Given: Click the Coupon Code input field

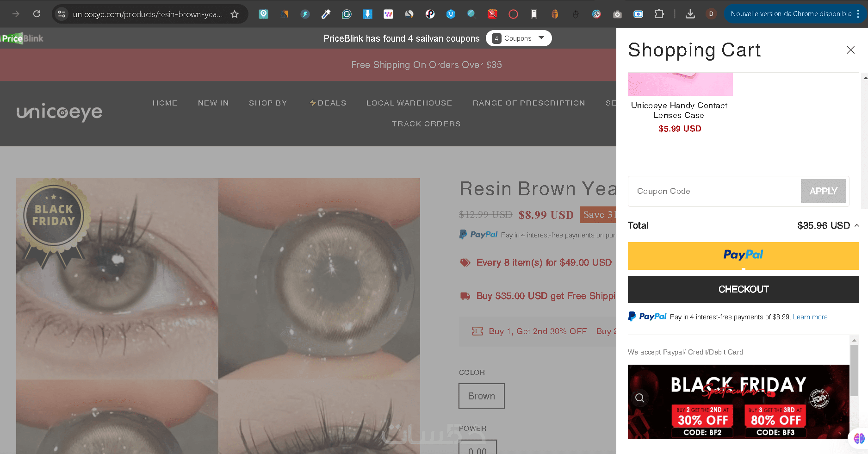Looking at the screenshot, I should [x=714, y=191].
